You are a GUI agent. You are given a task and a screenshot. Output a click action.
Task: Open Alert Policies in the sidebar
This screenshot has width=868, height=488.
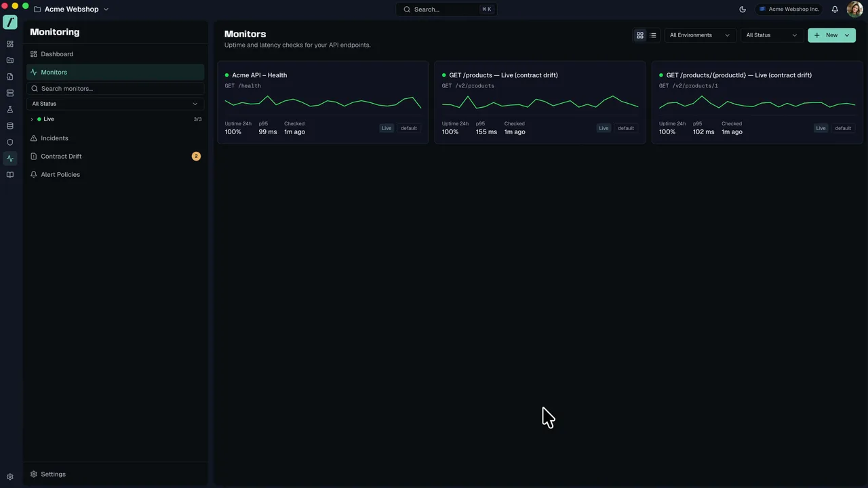tap(115, 175)
